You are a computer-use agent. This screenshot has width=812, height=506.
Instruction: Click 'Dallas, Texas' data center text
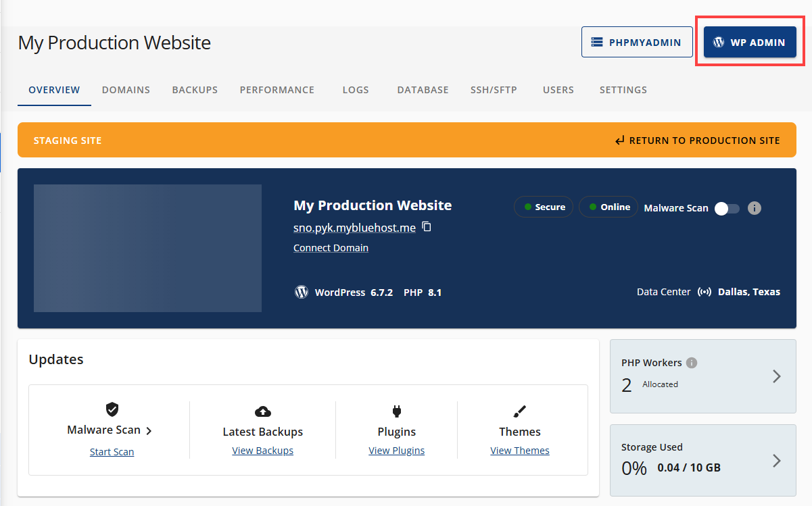749,292
